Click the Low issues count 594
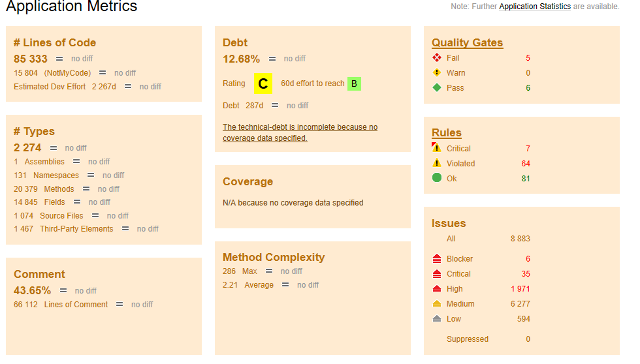 pyautogui.click(x=524, y=319)
